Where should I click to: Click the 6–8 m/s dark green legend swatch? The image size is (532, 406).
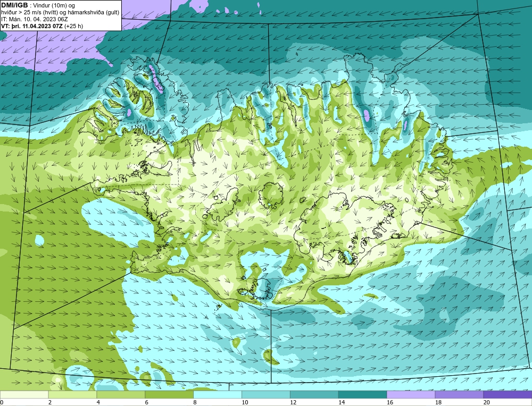(169, 394)
